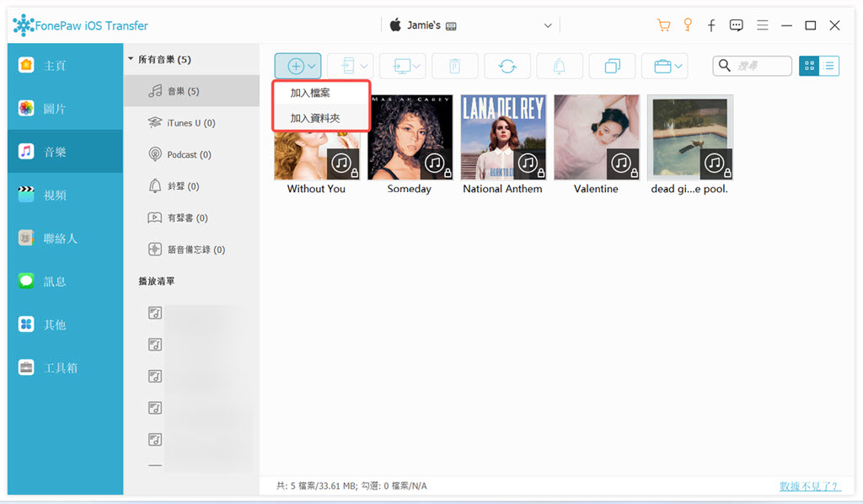Click the Someday song title

[x=409, y=189]
